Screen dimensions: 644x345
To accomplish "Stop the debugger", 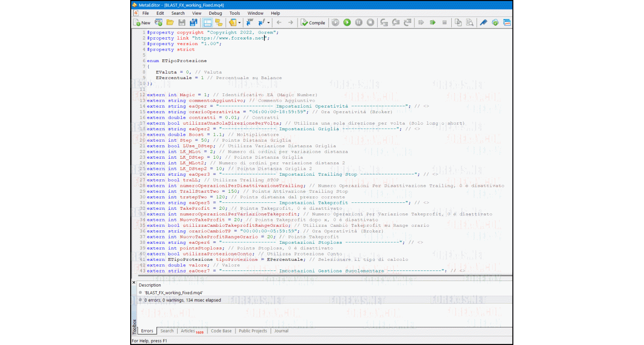I will click(370, 22).
